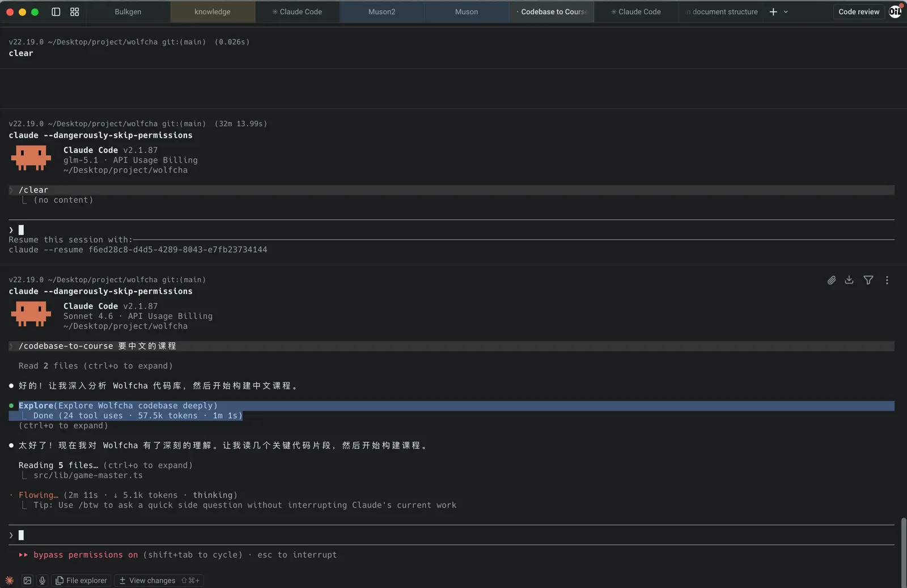The image size is (907, 588).
Task: Attach file using the paperclip icon
Action: tap(832, 280)
